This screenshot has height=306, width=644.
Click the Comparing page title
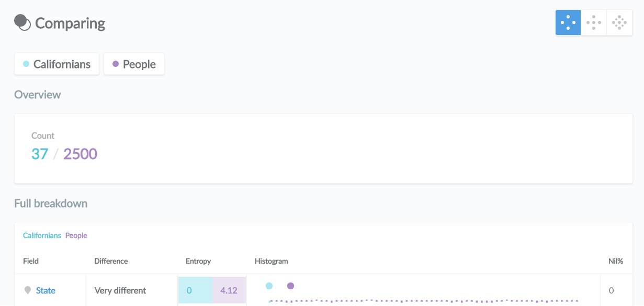pos(70,24)
